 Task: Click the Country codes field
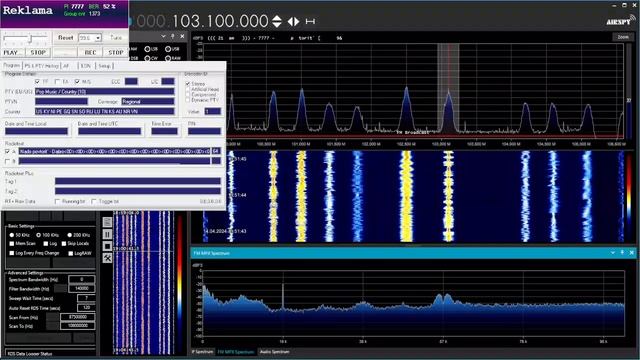click(x=104, y=111)
